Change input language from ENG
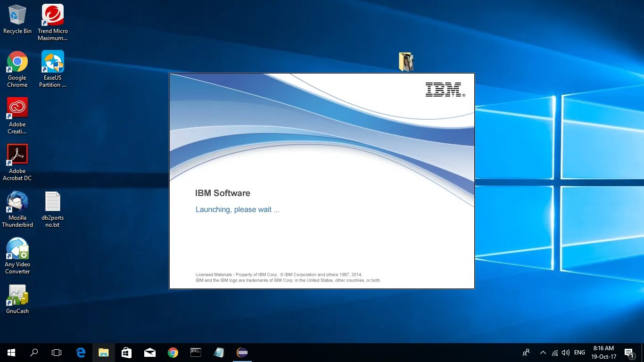This screenshot has width=644, height=362. (x=579, y=353)
